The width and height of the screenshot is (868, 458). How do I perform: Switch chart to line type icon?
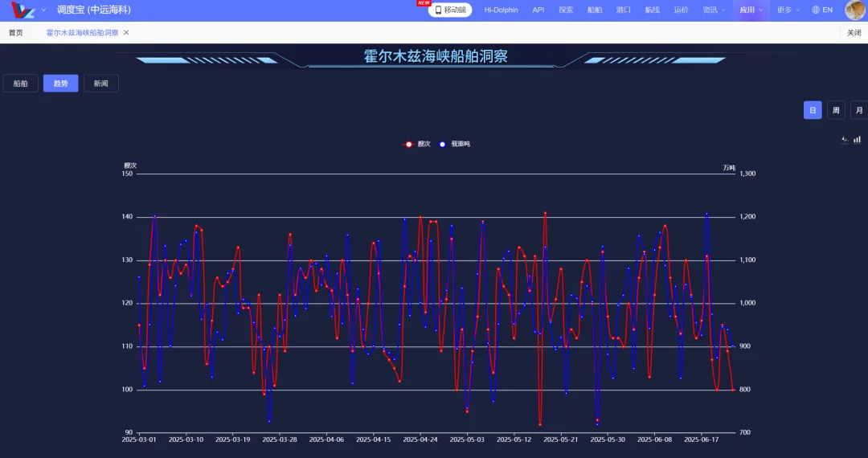point(845,139)
